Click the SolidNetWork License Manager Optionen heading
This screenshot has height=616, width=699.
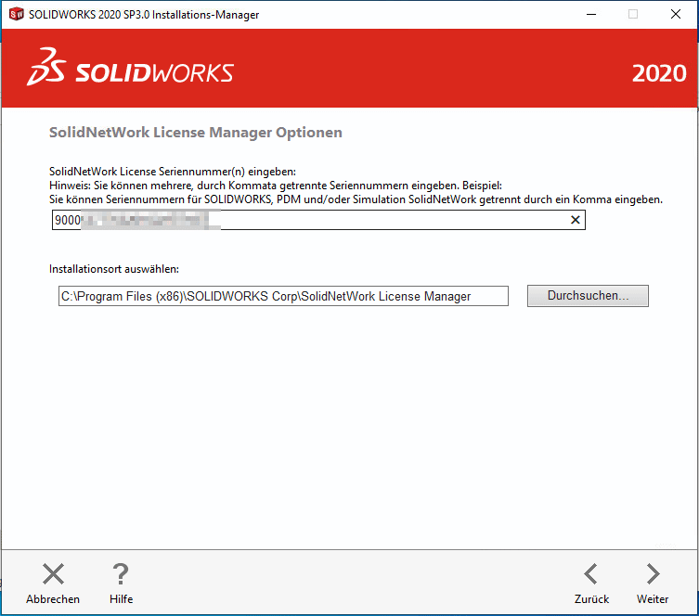195,133
